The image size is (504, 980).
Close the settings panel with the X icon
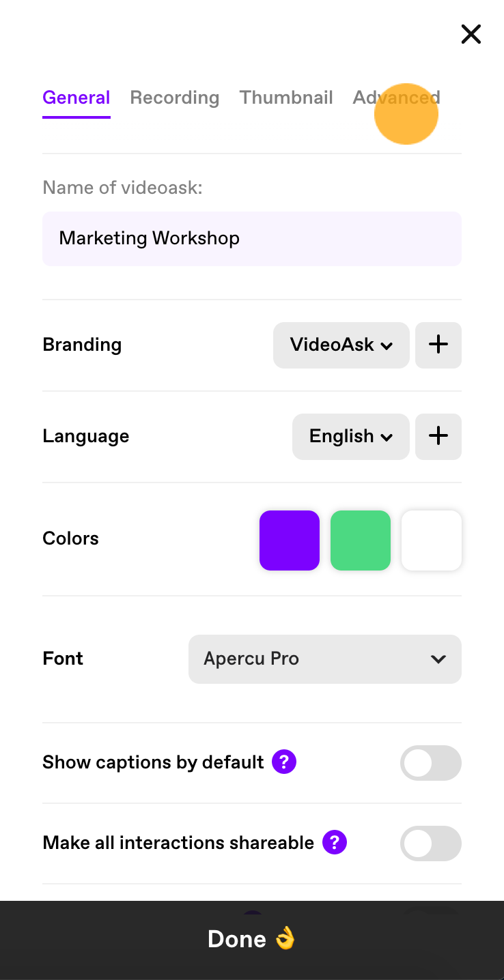pyautogui.click(x=471, y=34)
